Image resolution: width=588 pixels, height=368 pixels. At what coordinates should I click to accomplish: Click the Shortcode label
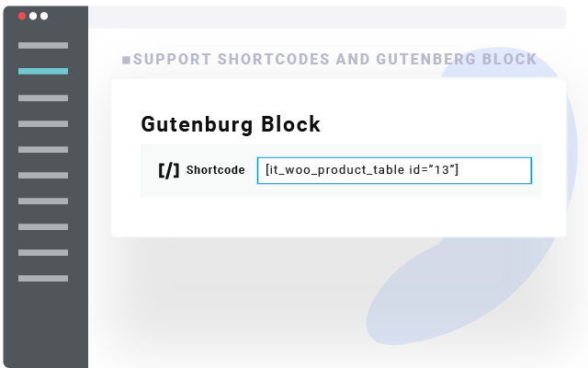(x=215, y=170)
